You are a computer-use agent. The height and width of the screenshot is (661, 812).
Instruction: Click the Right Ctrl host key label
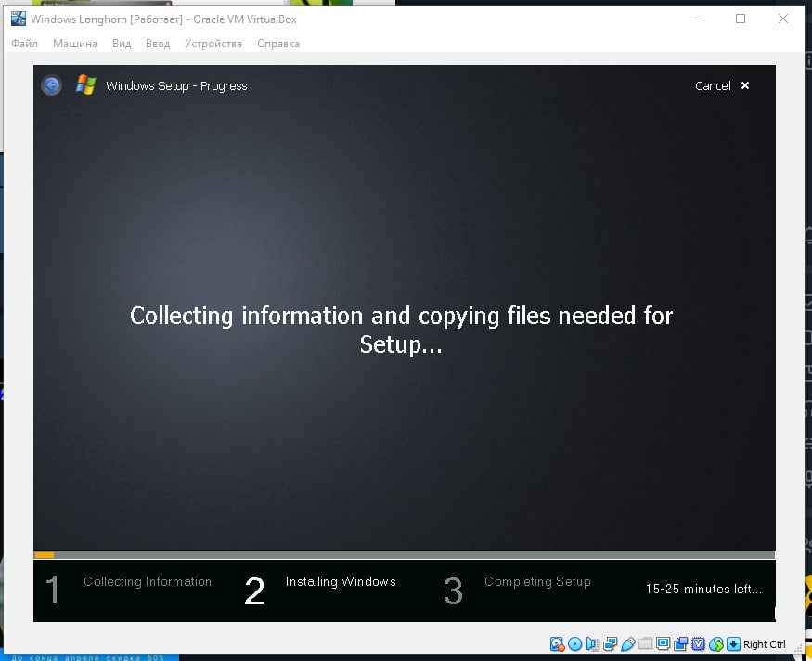[x=765, y=644]
